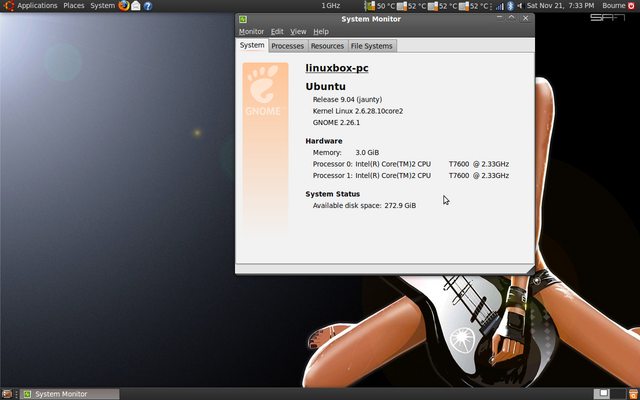Launch the mail envelope icon

(x=136, y=6)
